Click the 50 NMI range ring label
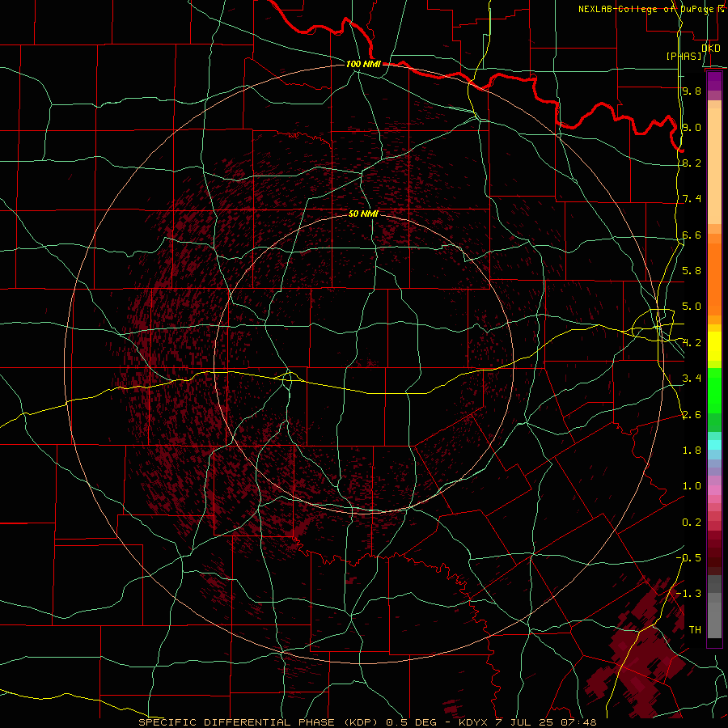Screen dimensions: 728x728 coord(363,214)
